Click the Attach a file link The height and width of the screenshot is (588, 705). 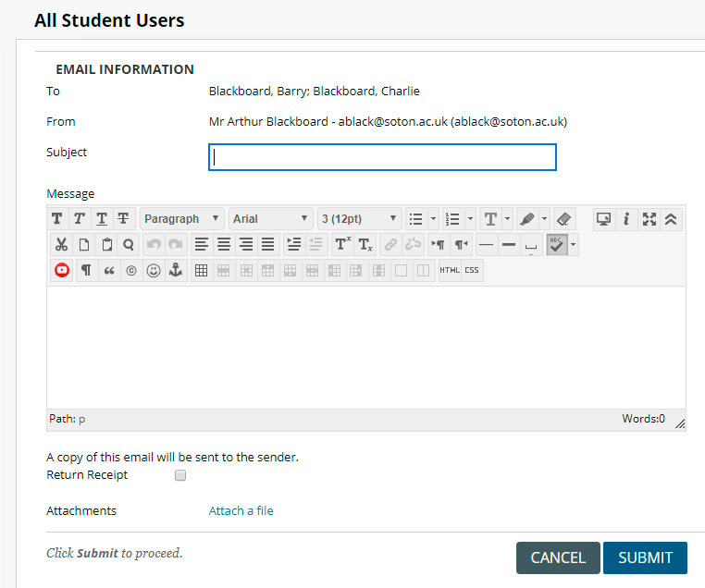tap(241, 510)
